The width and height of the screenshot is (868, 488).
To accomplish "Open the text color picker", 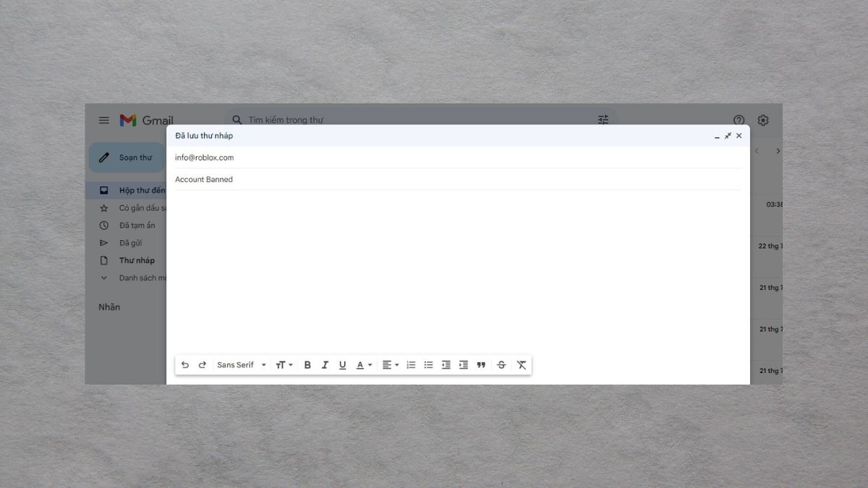I will (x=364, y=365).
